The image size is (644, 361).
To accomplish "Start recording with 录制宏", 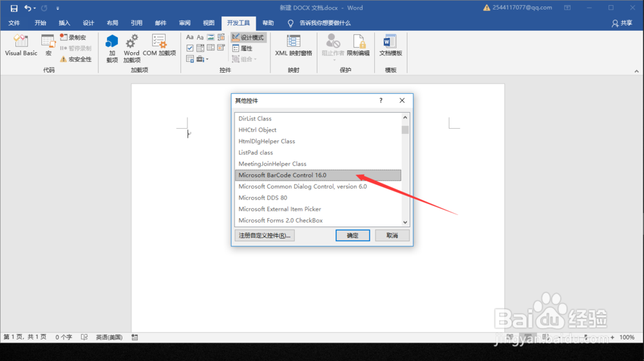I will tap(73, 37).
